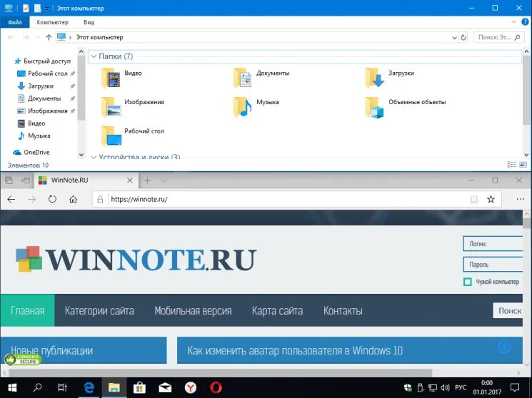Viewport: 532px width, 398px height.
Task: Set tabs aside in Edge
Action: 26,180
